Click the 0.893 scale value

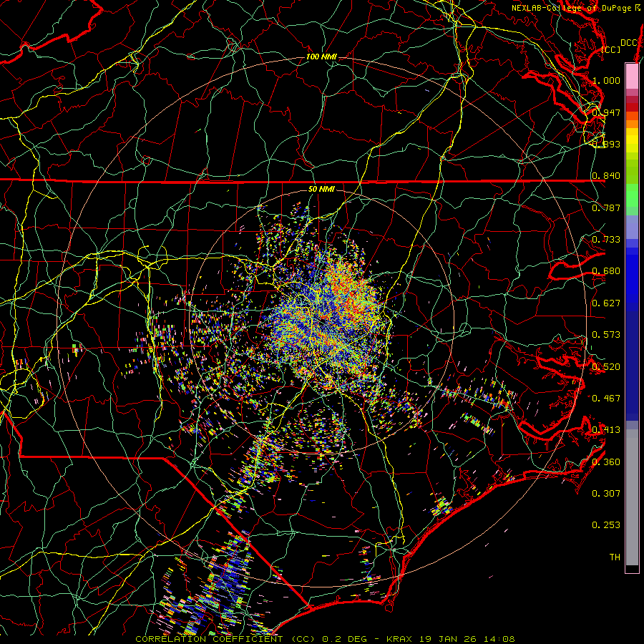pyautogui.click(x=606, y=144)
